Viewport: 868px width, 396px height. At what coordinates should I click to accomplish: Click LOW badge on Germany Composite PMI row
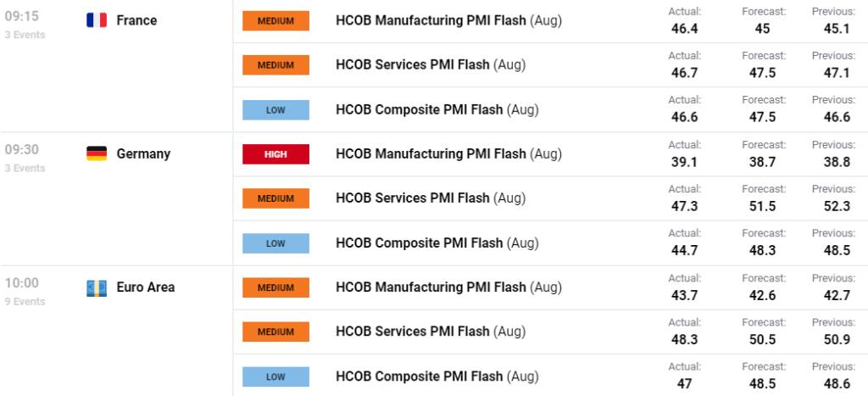click(x=275, y=243)
